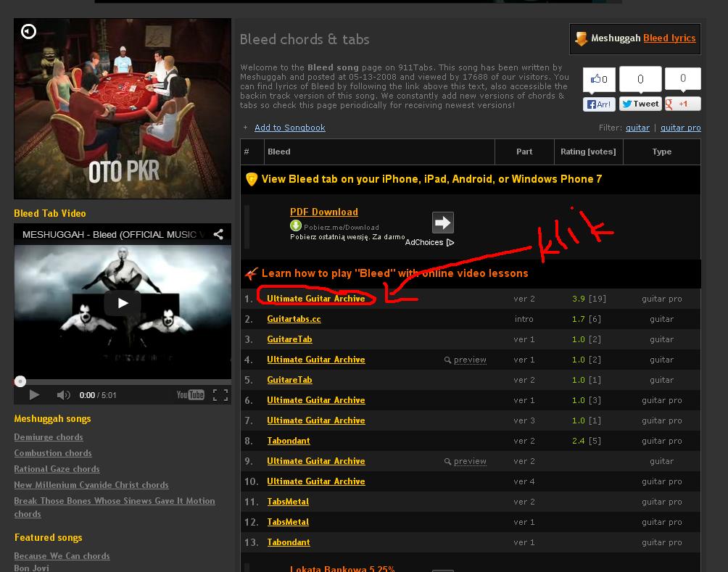Open row 2 Guitartabs.cc link

coord(294,319)
